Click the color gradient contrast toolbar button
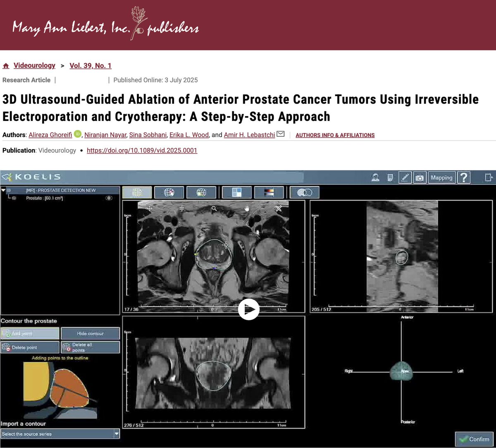Screen dimensions: 496x448 269,192
